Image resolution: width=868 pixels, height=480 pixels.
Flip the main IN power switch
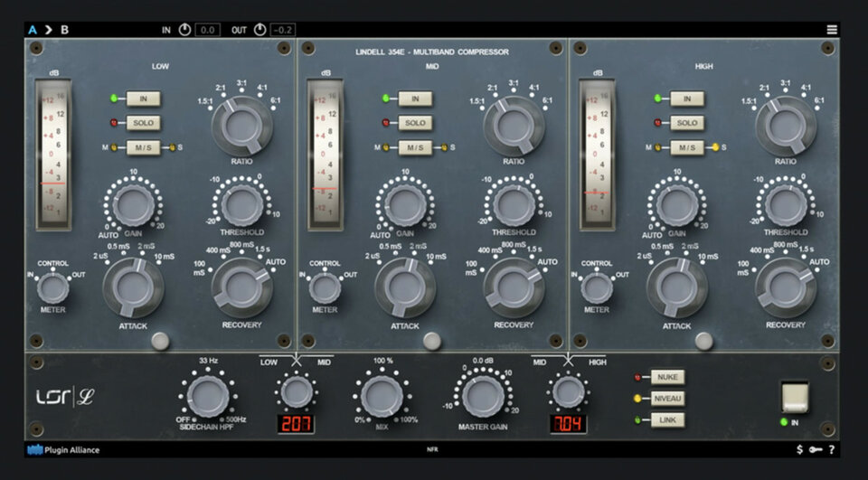795,397
